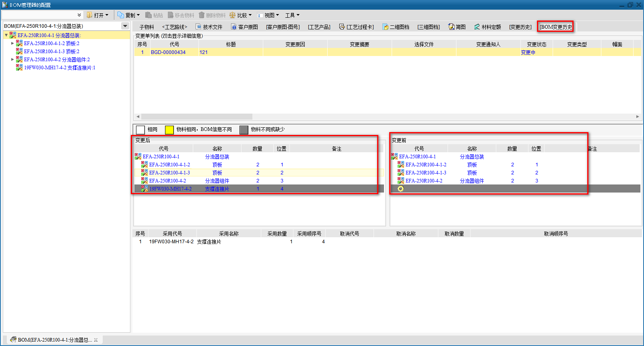Click the 打开 folder icon

coord(90,15)
